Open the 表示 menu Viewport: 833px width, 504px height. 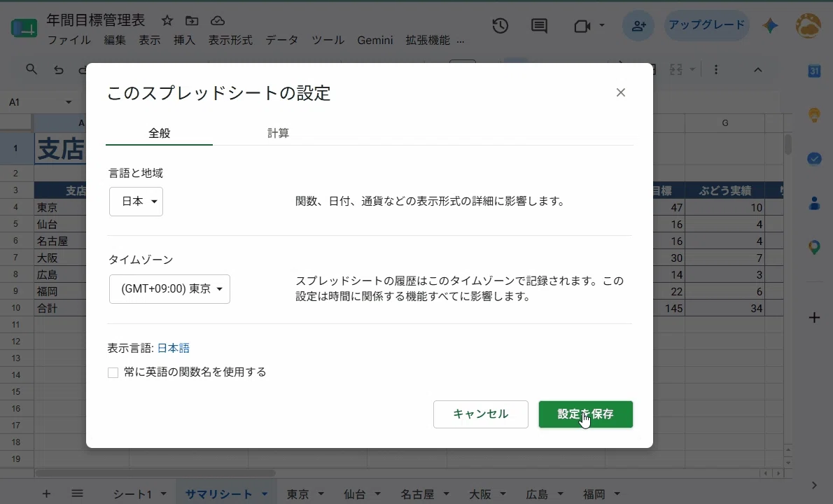[x=150, y=41]
